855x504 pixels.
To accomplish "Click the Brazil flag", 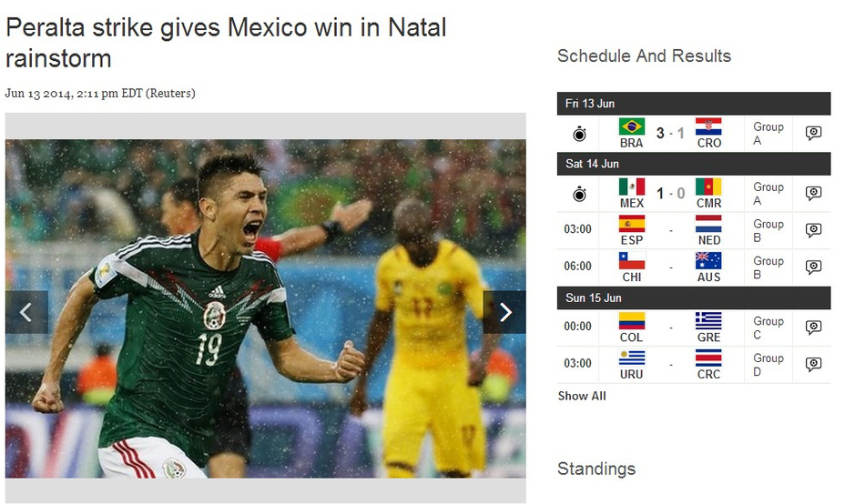I will [631, 126].
